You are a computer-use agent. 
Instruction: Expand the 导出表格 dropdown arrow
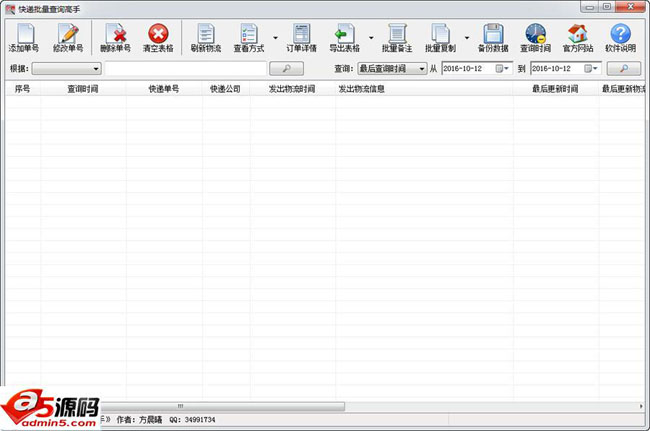click(371, 38)
